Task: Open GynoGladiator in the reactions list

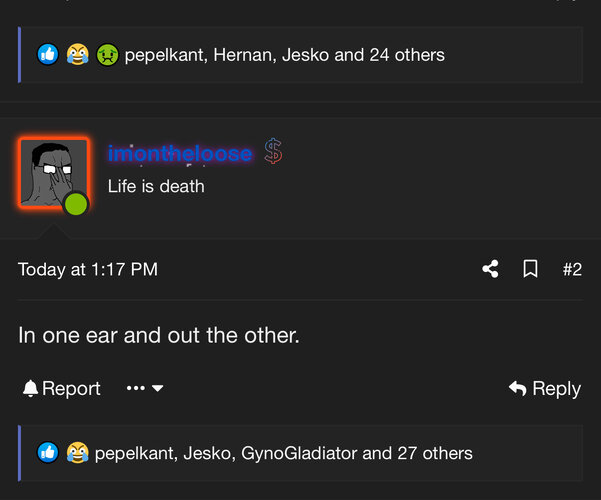Action: (x=299, y=453)
